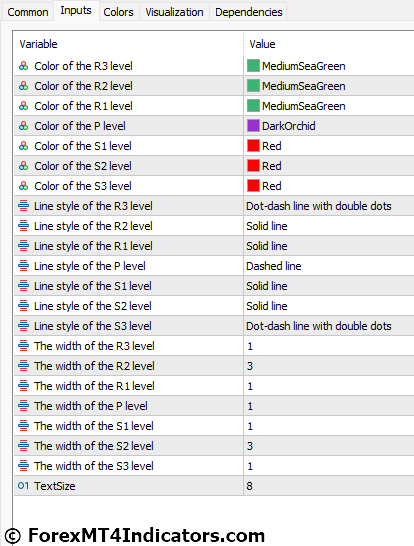The height and width of the screenshot is (546, 414).
Task: Switch to the Common tab
Action: click(x=28, y=12)
